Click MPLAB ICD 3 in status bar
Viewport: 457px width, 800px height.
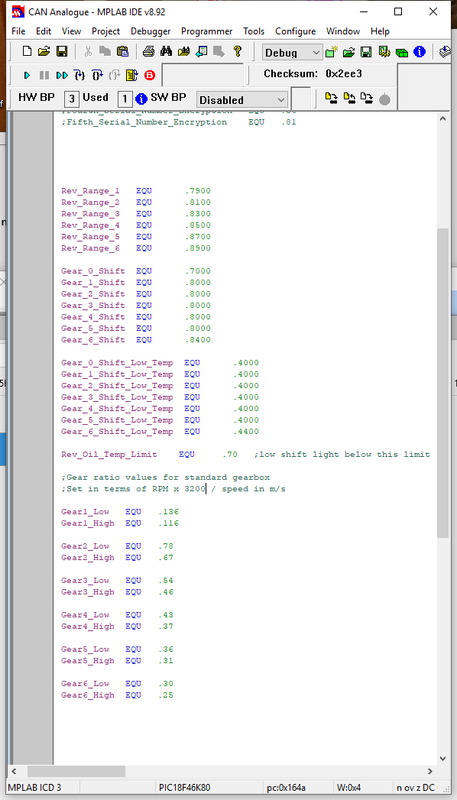35,788
